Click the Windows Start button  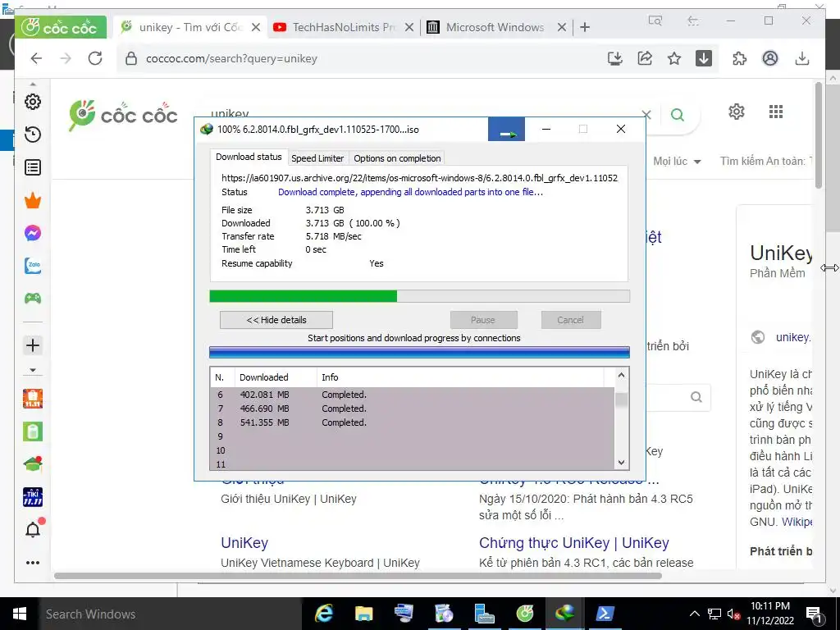(20, 614)
